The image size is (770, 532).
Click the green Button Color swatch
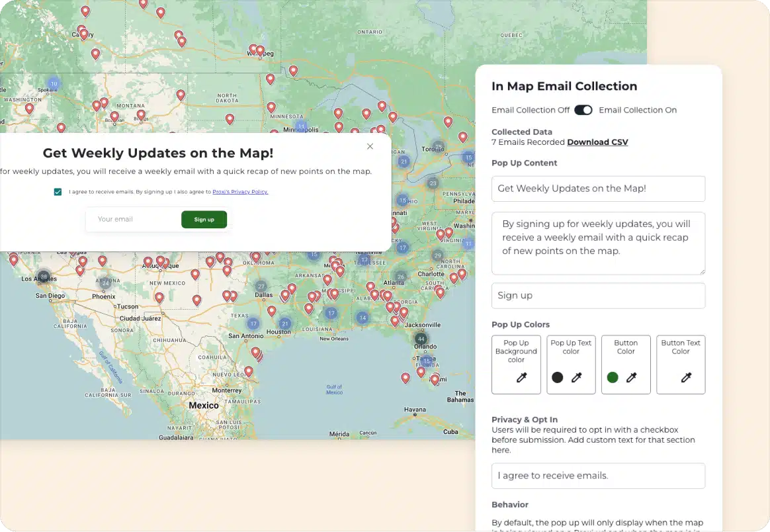[x=613, y=377]
